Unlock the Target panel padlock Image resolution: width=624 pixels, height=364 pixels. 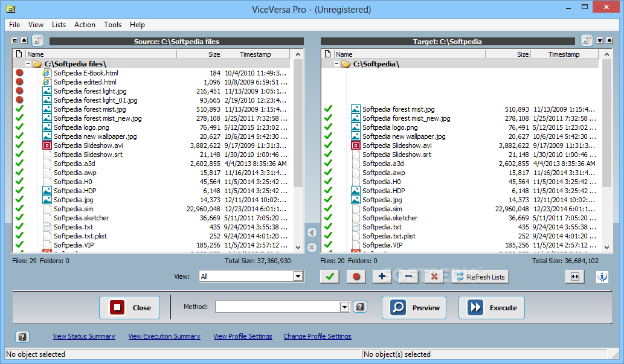click(x=585, y=40)
